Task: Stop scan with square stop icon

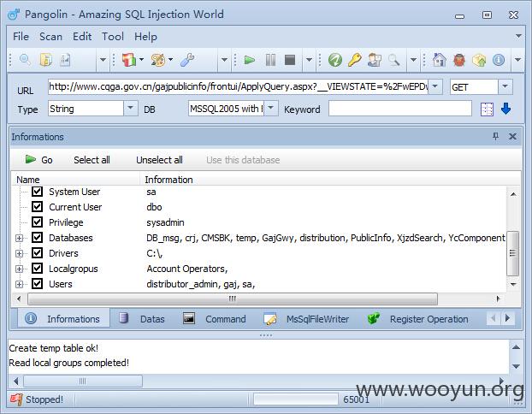Action: tap(290, 60)
